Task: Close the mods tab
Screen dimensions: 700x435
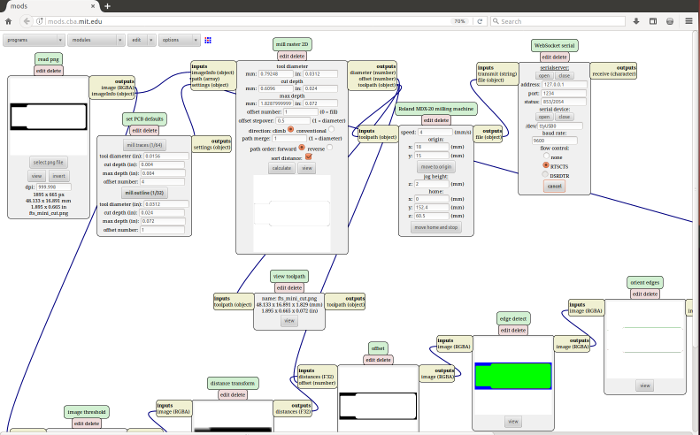Action: pos(93,6)
